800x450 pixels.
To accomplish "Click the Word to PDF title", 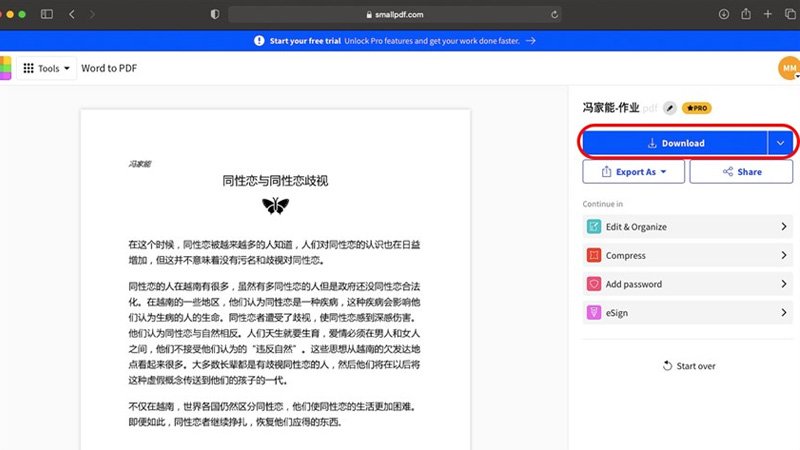I will (109, 68).
